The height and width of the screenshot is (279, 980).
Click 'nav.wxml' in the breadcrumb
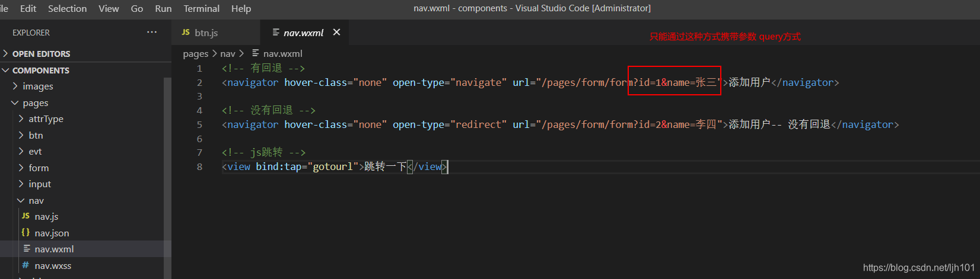(x=282, y=54)
